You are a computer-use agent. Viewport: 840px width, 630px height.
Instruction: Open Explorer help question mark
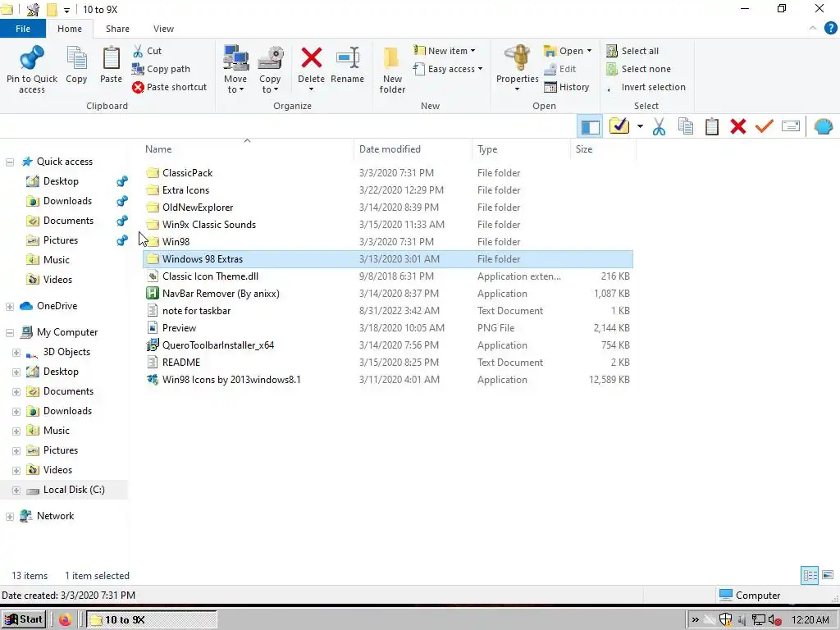pyautogui.click(x=830, y=29)
